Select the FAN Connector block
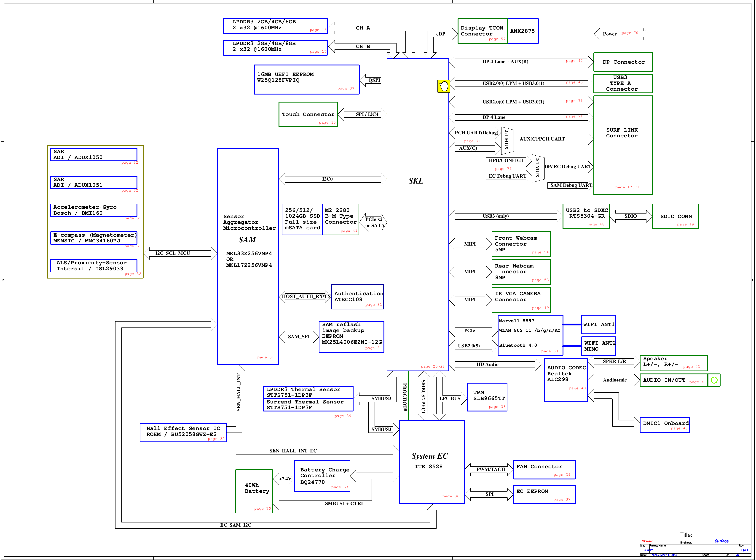Viewport: 756px width, 560px height. [544, 470]
